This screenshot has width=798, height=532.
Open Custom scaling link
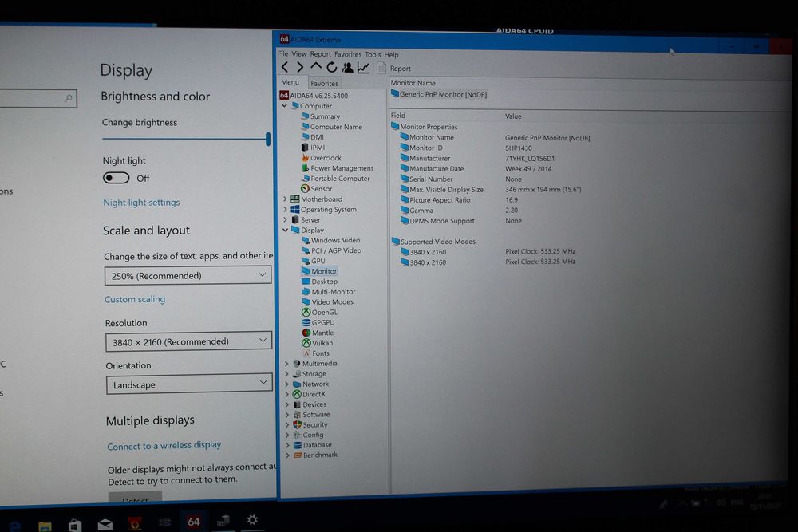pos(135,300)
